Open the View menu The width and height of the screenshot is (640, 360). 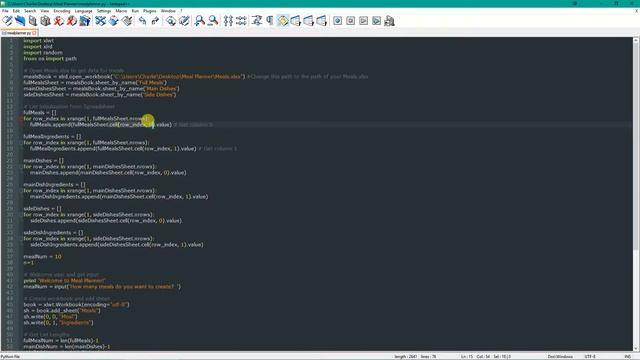44,11
